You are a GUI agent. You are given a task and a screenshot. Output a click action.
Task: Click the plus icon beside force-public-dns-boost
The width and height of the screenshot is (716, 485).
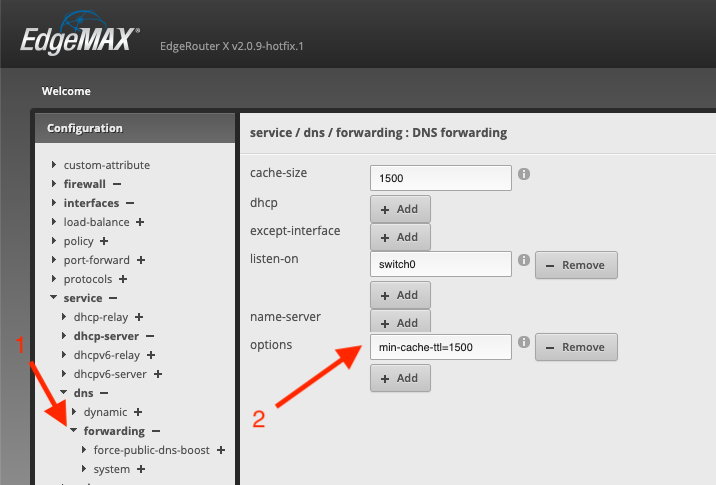tap(221, 450)
